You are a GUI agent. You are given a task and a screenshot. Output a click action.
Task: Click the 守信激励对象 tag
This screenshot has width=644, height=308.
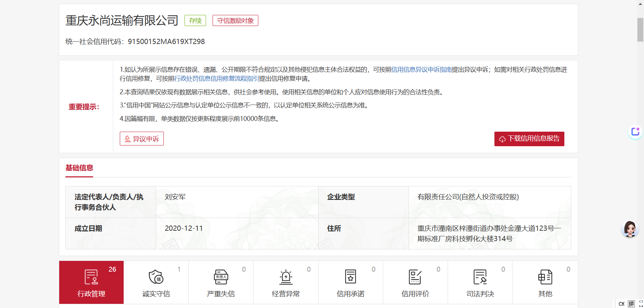pos(235,21)
